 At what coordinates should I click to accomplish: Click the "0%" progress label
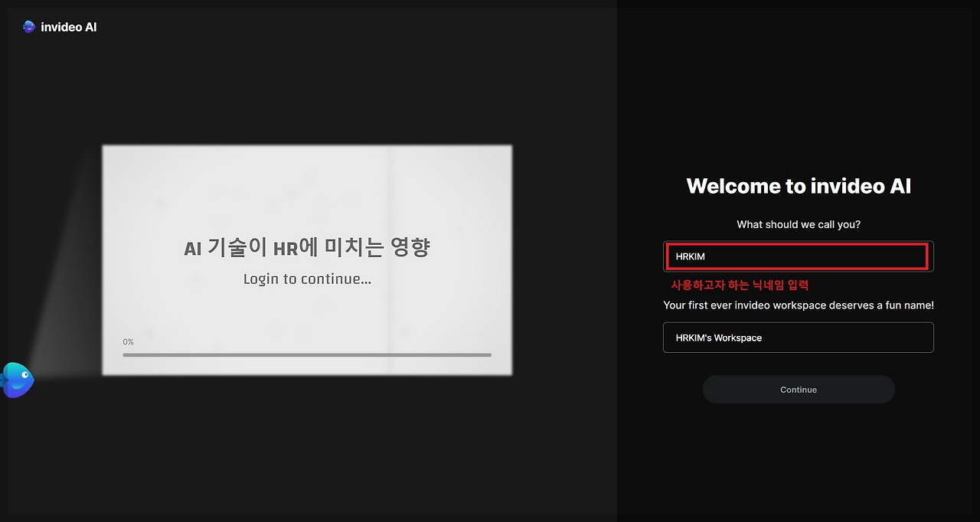point(128,342)
